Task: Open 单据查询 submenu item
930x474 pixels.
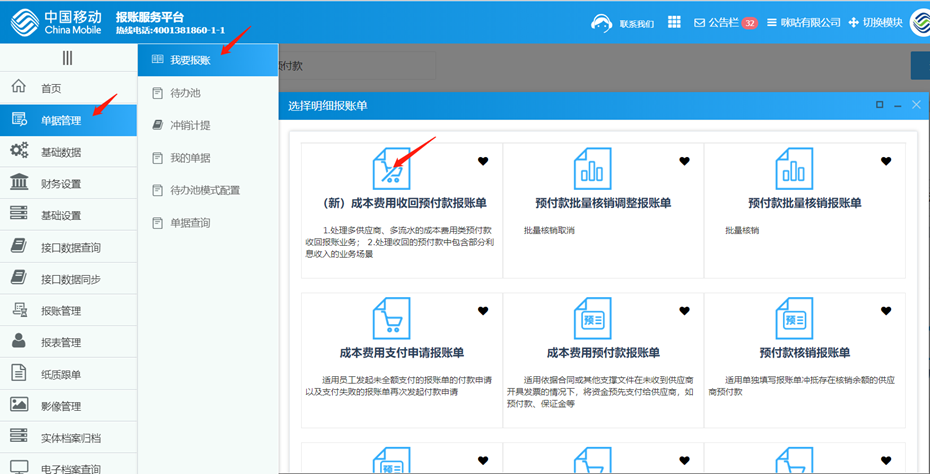Action: coord(208,223)
